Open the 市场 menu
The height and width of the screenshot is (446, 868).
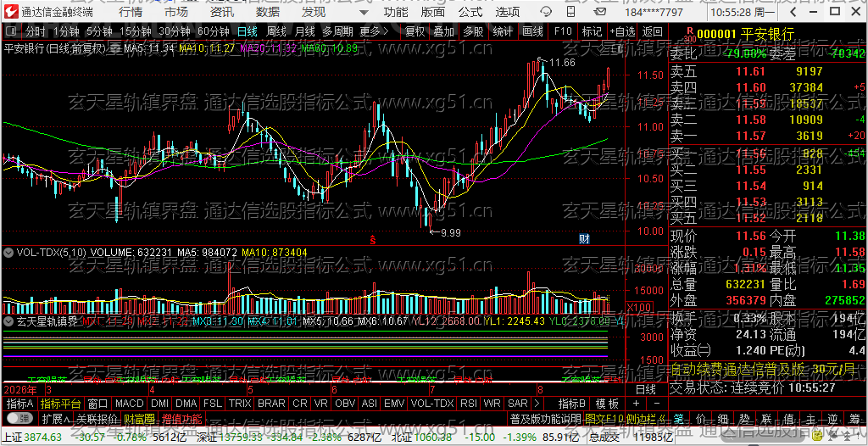coord(176,12)
